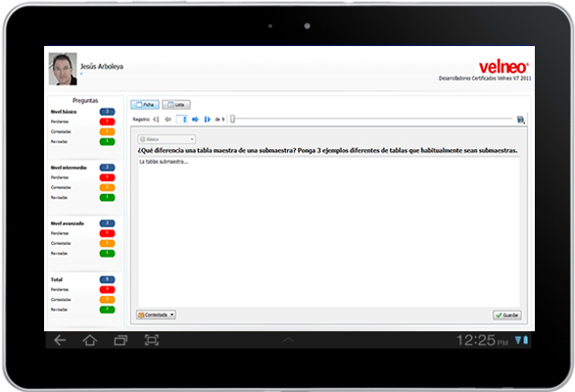Click the Jesús Arboleya user name

click(x=102, y=67)
